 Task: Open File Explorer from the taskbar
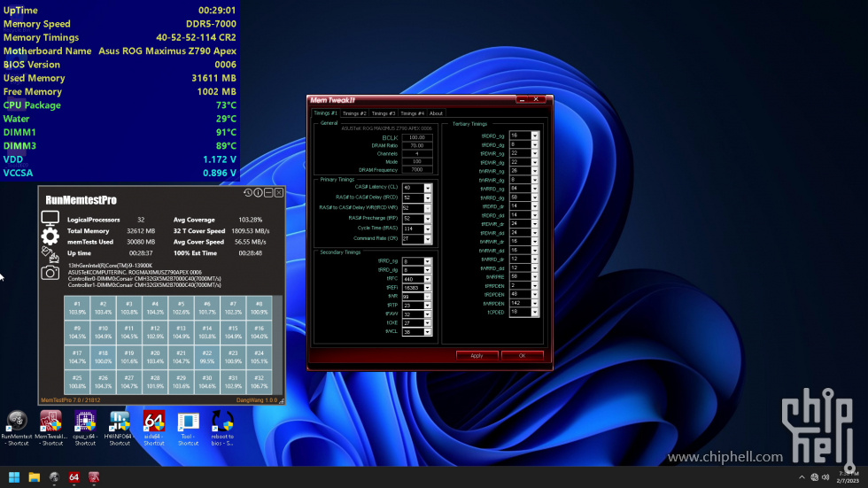tap(35, 477)
